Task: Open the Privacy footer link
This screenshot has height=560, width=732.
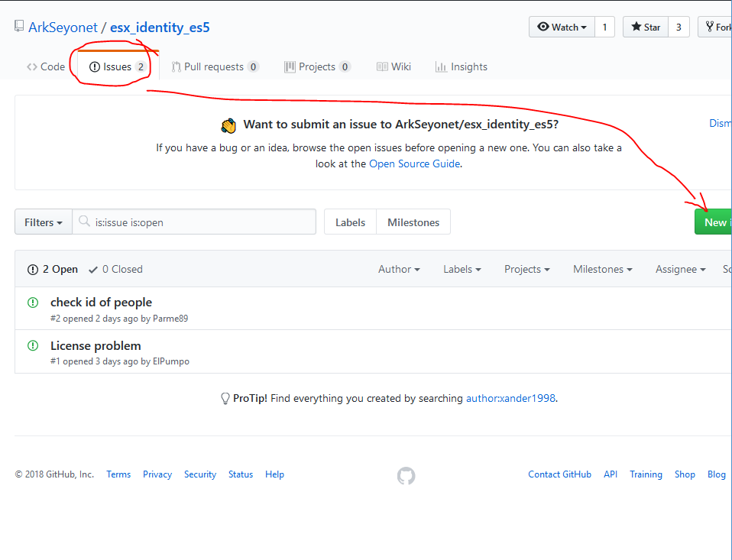Action: click(x=157, y=474)
